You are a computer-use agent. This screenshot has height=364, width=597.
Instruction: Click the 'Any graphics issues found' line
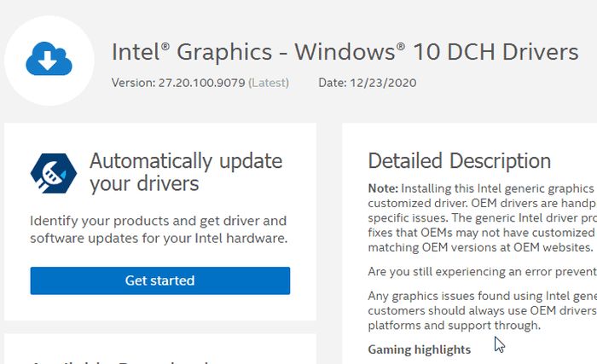point(482,296)
